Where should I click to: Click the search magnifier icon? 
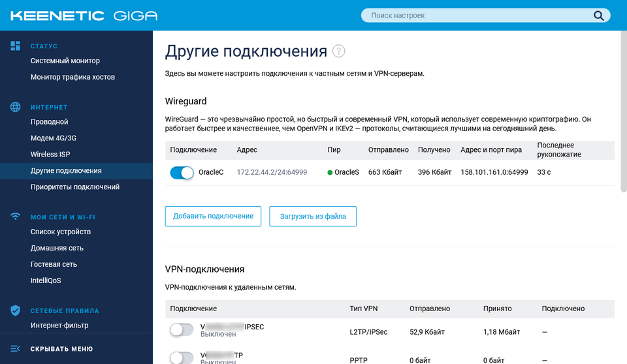(598, 16)
